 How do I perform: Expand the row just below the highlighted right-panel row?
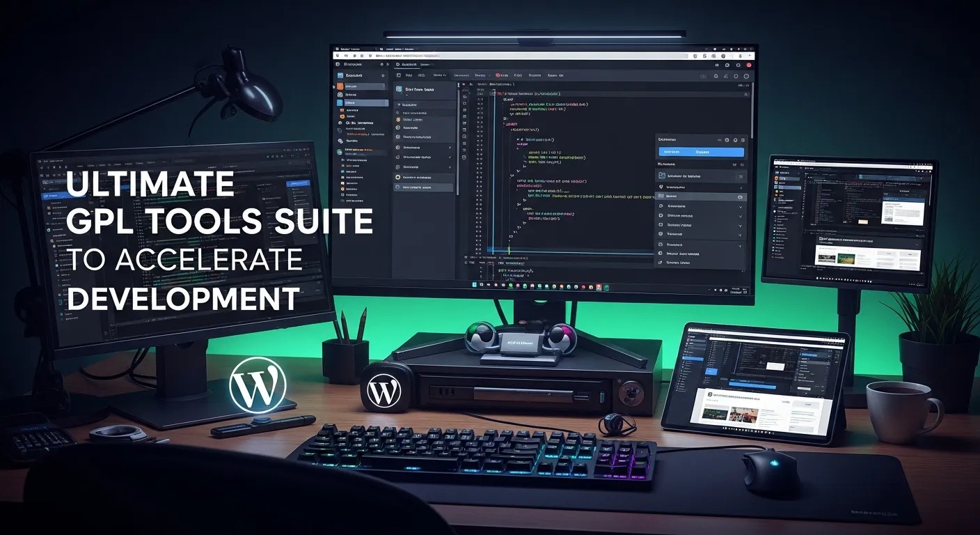point(740,206)
